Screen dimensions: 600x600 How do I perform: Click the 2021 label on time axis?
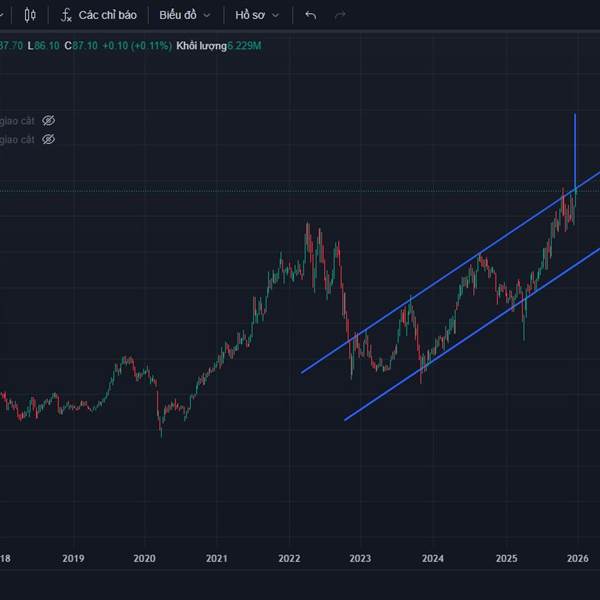(x=217, y=558)
